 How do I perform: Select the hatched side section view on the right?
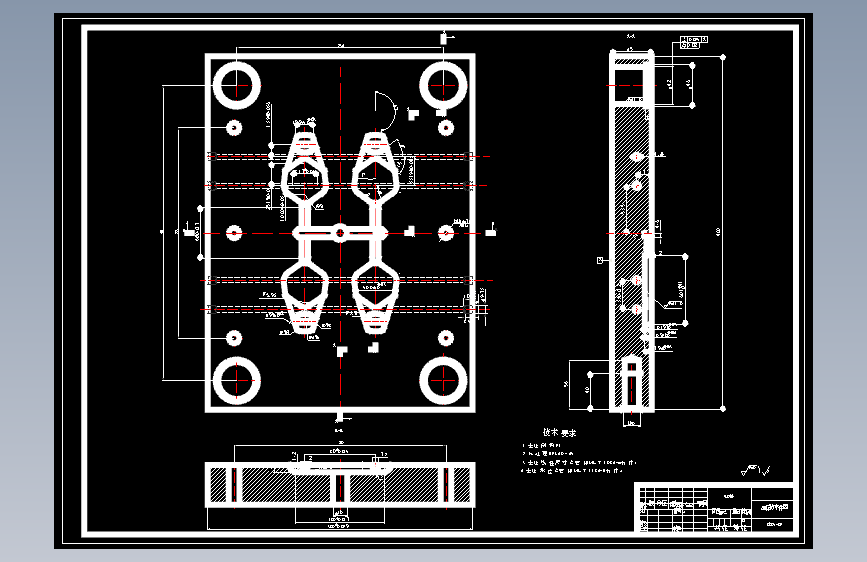[x=632, y=231]
